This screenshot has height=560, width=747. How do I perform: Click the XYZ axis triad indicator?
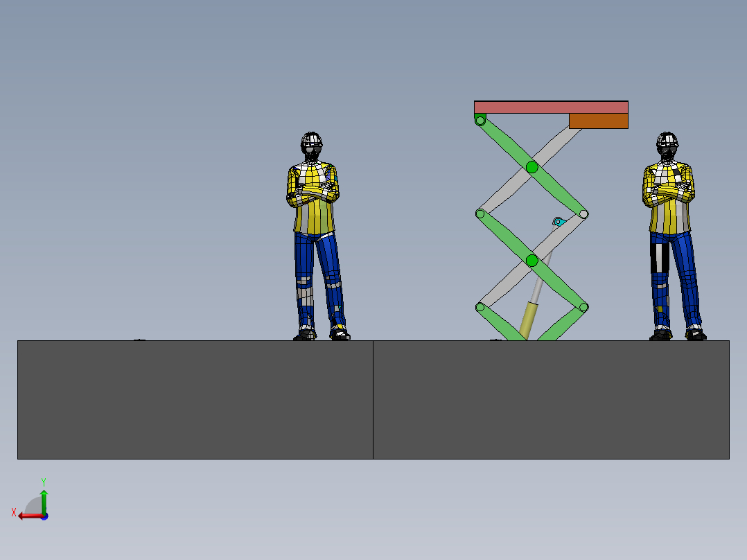[31, 500]
